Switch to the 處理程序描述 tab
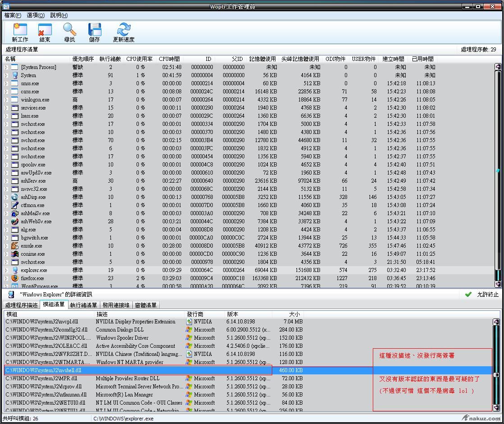This screenshot has height=424, width=504. click(x=21, y=305)
